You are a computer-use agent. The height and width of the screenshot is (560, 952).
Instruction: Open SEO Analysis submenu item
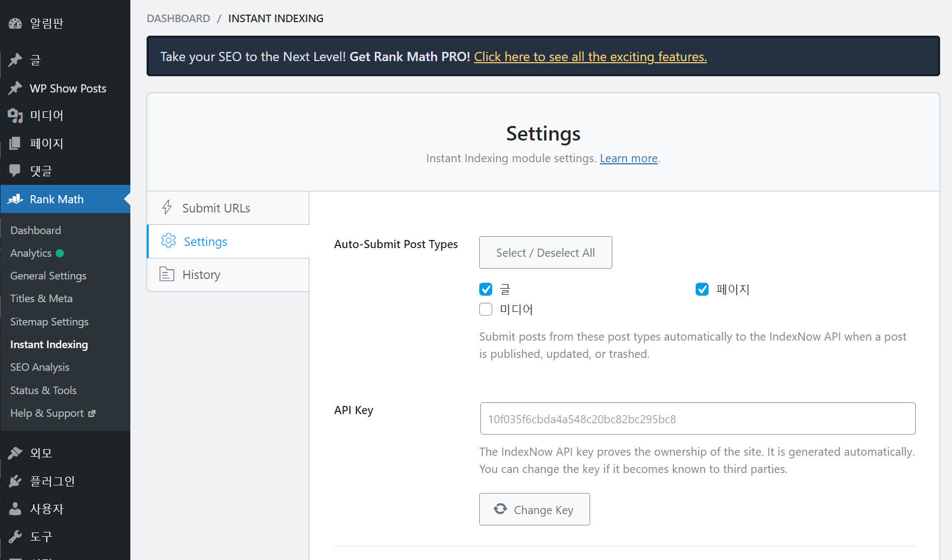39,367
